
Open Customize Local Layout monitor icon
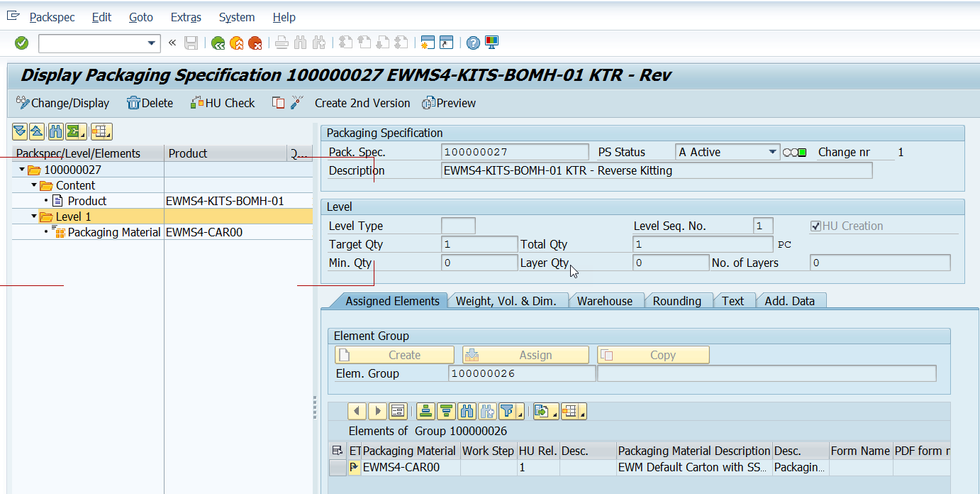click(491, 43)
